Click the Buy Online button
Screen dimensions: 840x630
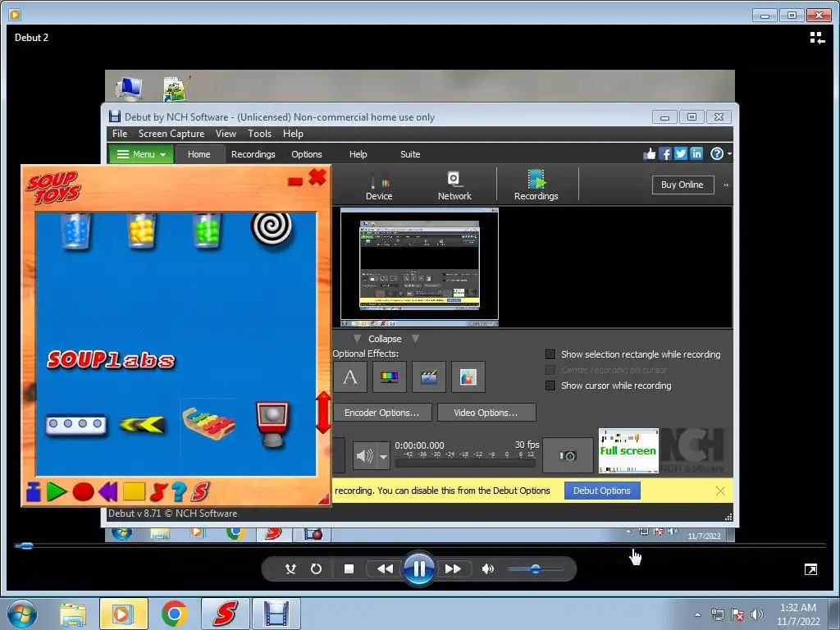tap(682, 185)
